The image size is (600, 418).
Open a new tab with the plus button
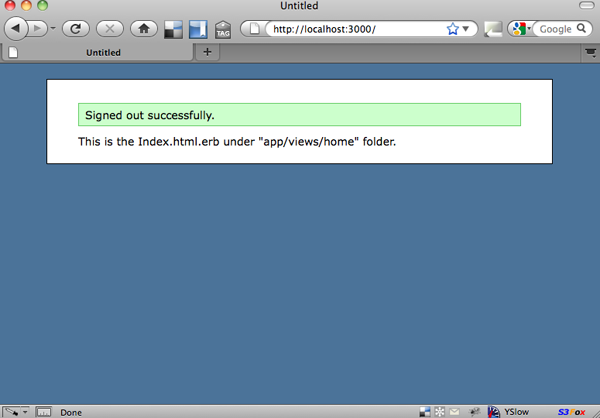pos(207,52)
